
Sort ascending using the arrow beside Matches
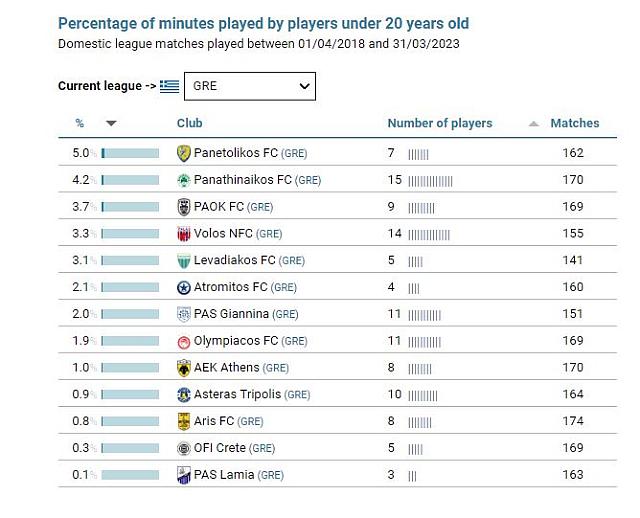pyautogui.click(x=533, y=124)
